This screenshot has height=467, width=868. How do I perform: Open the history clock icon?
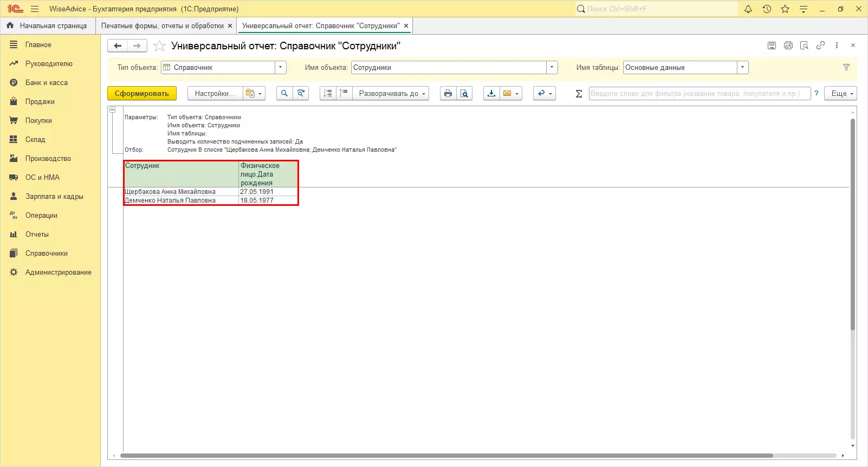[767, 9]
